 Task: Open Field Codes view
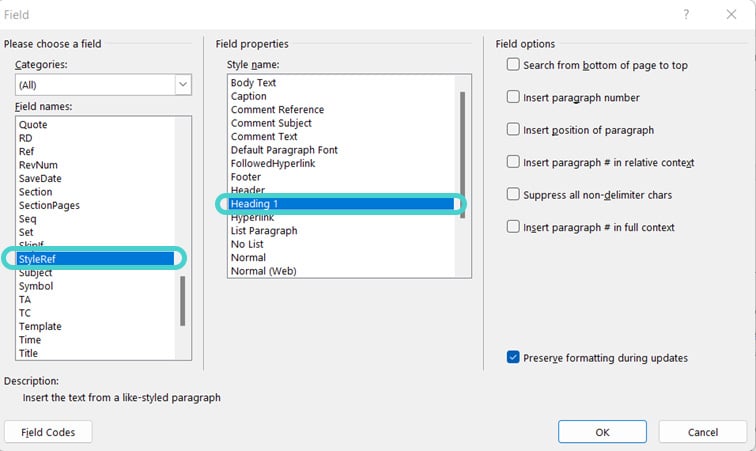click(x=48, y=432)
